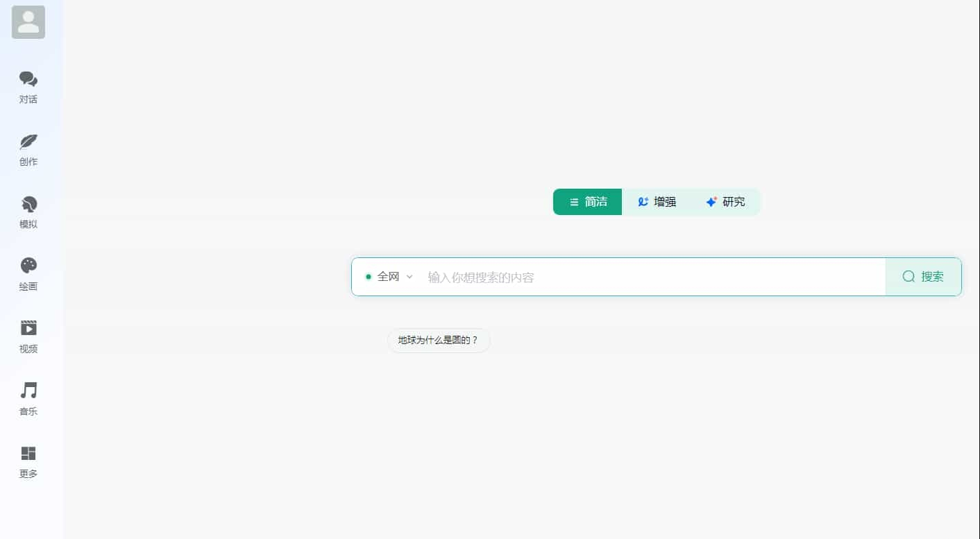Open the 模拟 simulation section

click(28, 212)
